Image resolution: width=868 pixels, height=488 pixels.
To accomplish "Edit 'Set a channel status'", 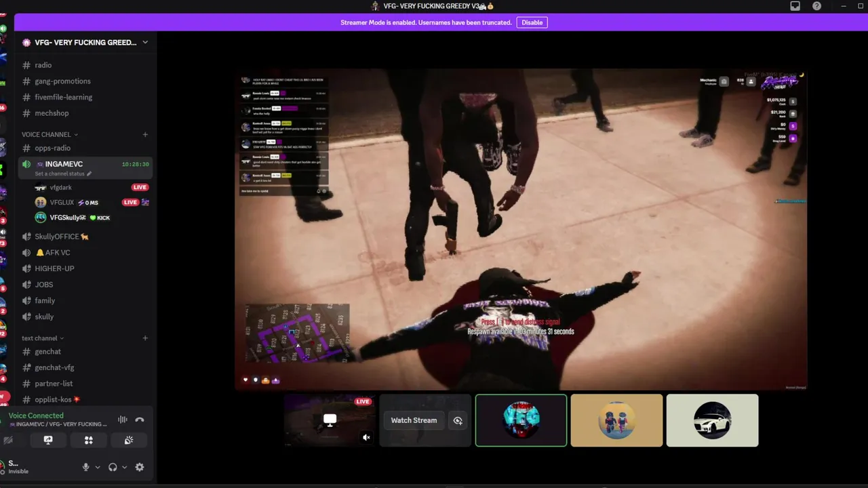I will tap(63, 174).
